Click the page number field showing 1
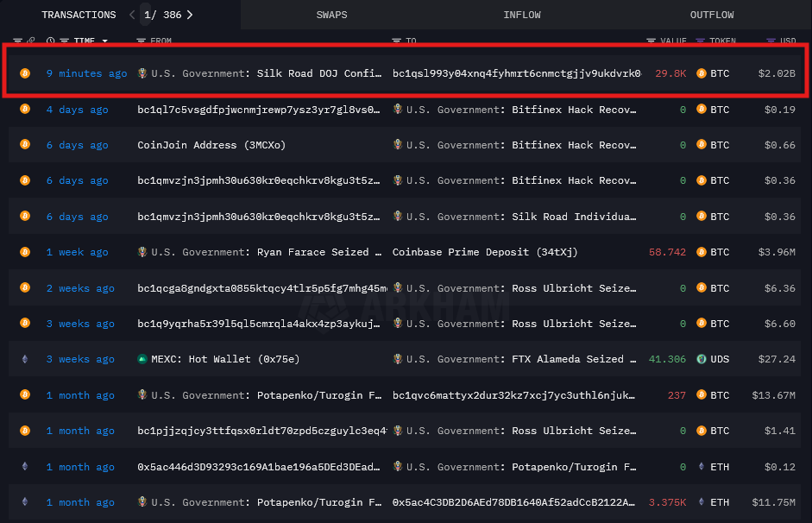This screenshot has width=812, height=523. click(147, 15)
